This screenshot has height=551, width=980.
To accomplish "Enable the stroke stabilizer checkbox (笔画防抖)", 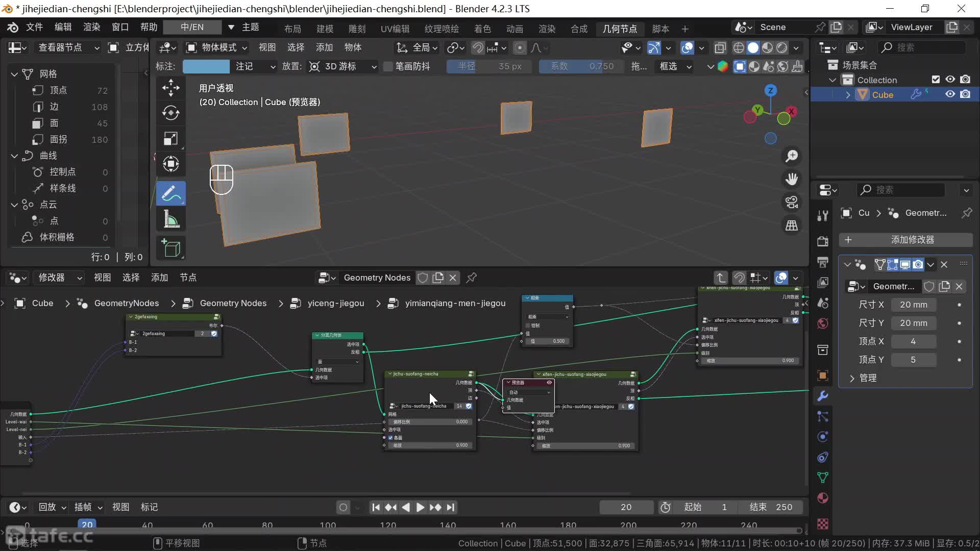I will tap(388, 66).
